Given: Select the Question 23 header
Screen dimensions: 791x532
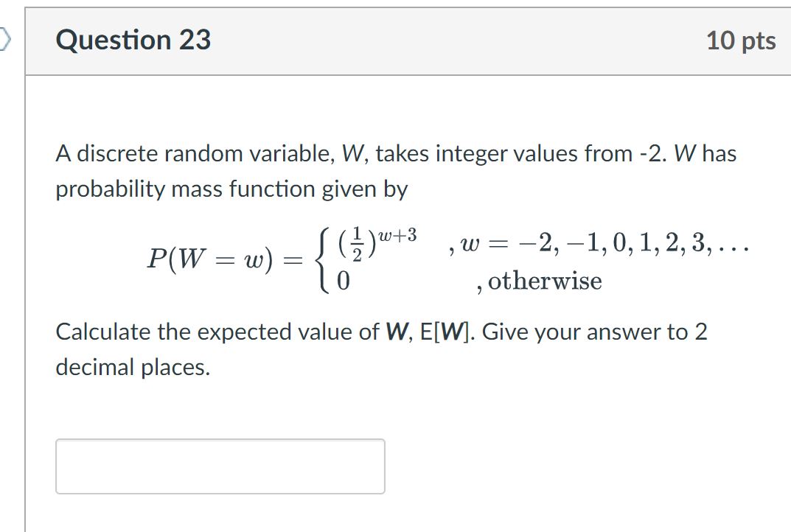Looking at the screenshot, I should tap(133, 41).
